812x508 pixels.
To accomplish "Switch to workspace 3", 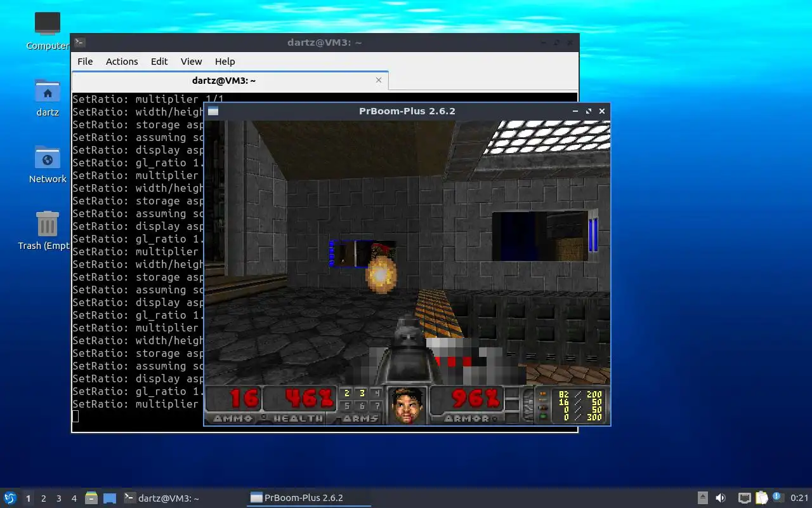I will coord(58,498).
